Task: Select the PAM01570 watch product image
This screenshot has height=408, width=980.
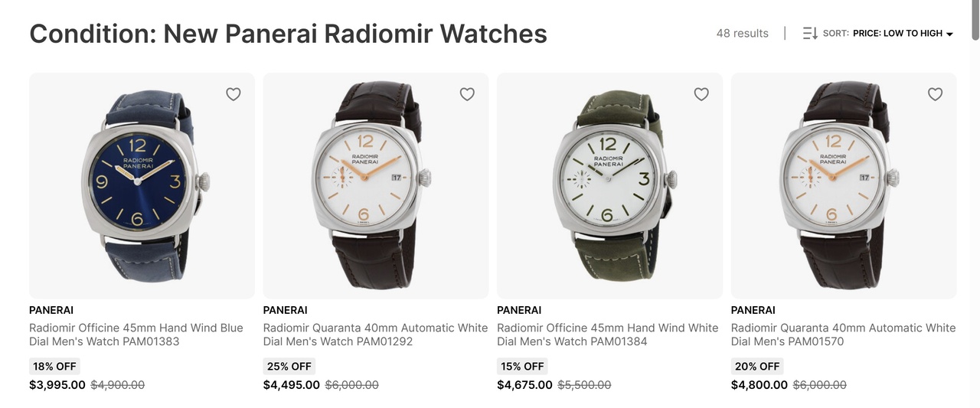Action: (x=844, y=186)
